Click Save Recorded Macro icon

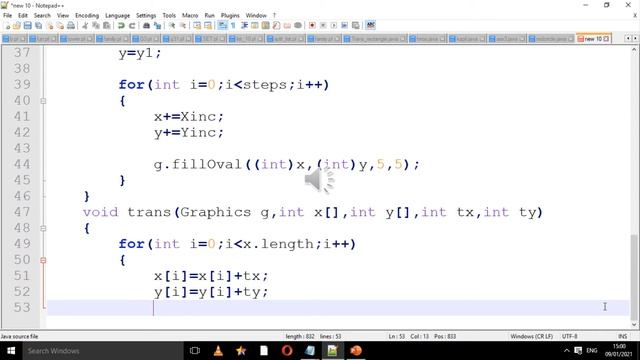coord(356,26)
